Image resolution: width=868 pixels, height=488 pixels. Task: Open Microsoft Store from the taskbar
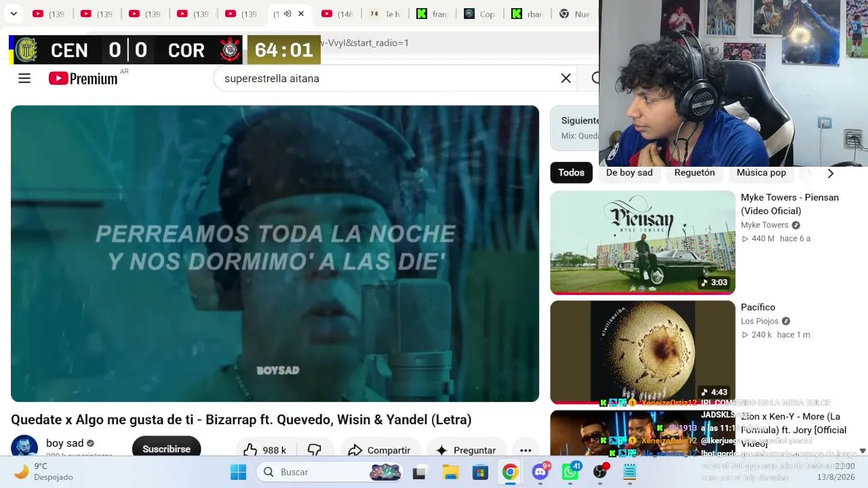click(x=480, y=472)
